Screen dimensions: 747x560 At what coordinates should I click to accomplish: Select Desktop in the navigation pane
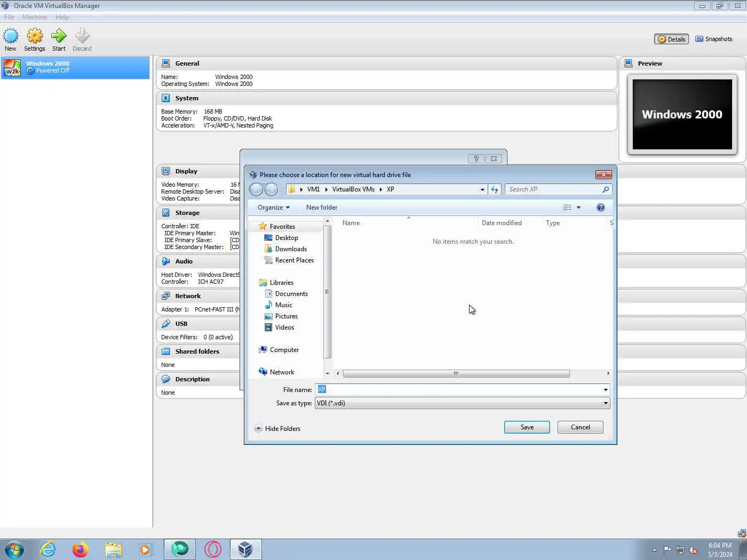click(287, 238)
